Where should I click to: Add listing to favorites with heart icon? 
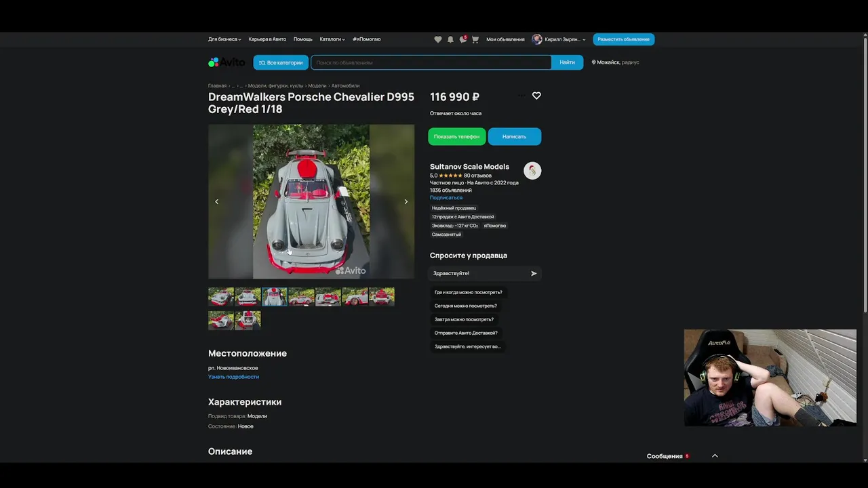(536, 96)
